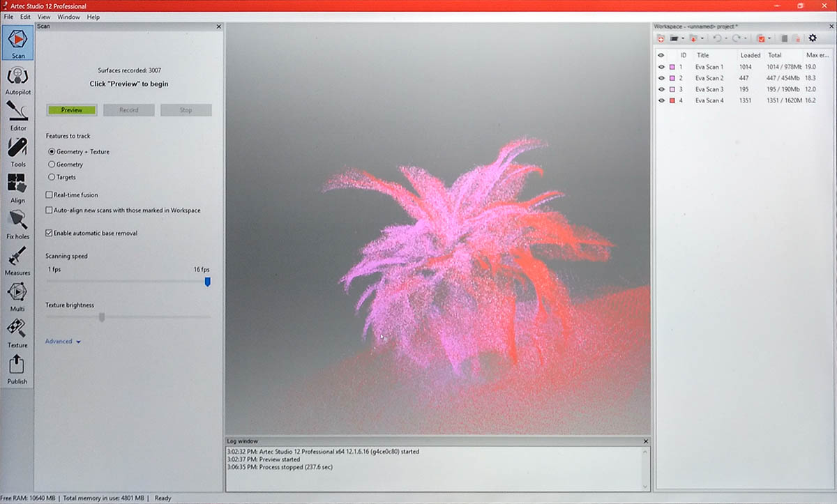
Task: Open the Autopilot mode
Action: click(x=17, y=81)
